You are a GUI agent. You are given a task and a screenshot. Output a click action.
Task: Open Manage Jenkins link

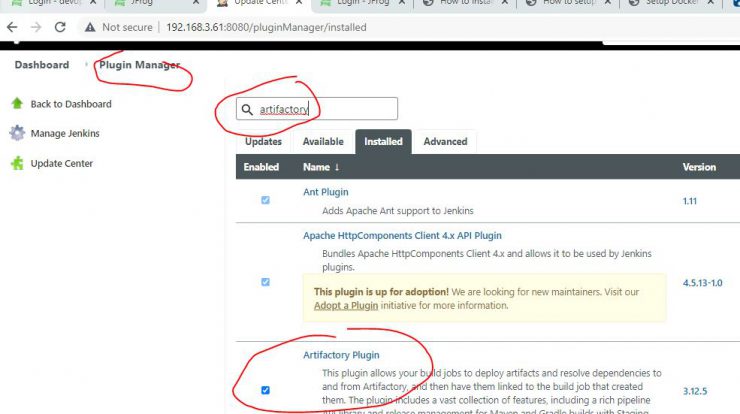pyautogui.click(x=65, y=134)
